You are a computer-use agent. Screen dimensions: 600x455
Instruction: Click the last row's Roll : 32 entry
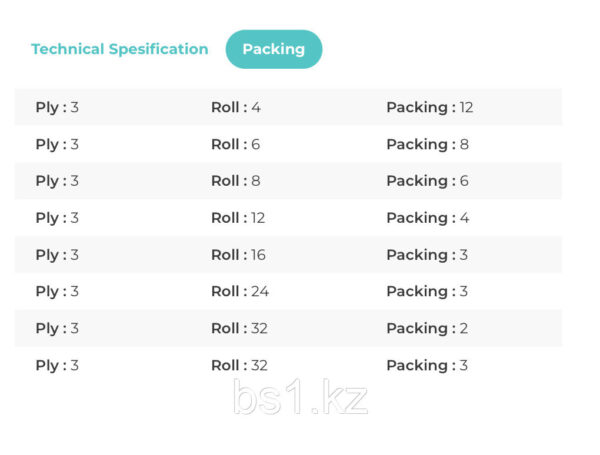240,365
